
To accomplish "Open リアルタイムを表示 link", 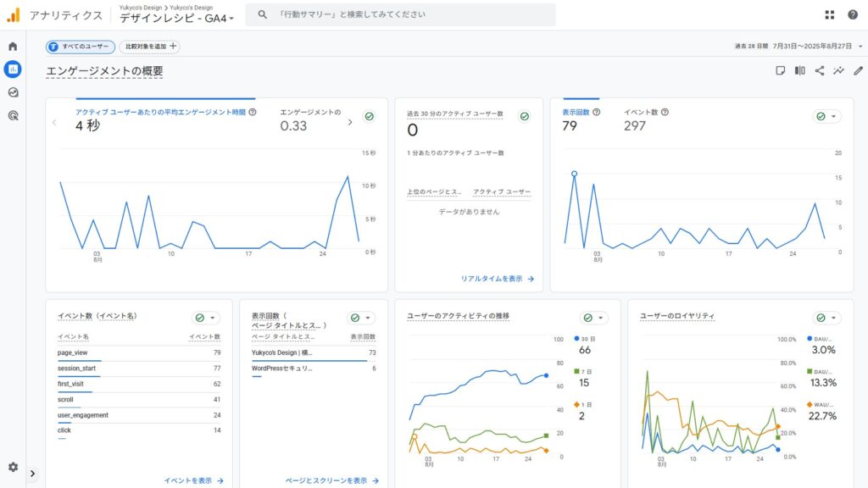I will tap(497, 279).
